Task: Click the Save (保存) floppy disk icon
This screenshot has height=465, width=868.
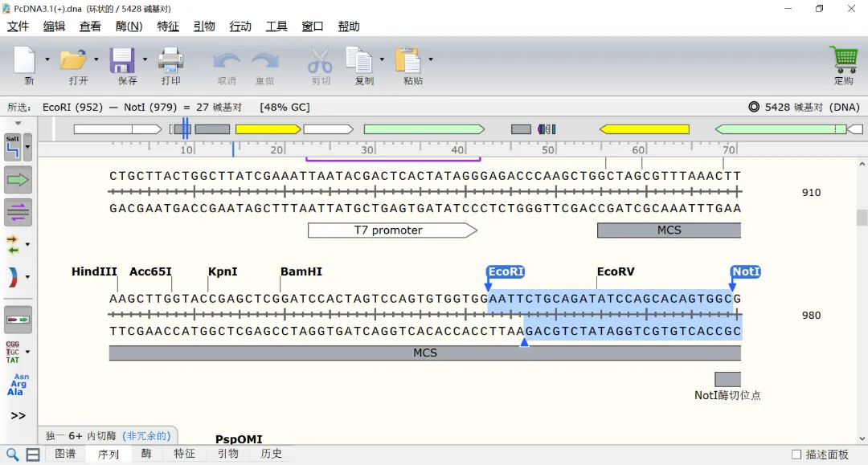Action: click(x=122, y=61)
